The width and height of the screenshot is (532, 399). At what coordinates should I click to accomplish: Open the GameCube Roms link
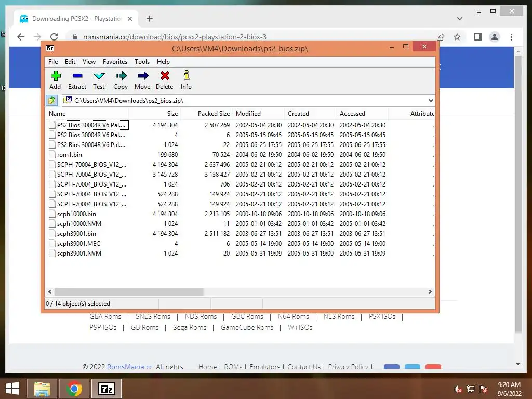pyautogui.click(x=247, y=327)
